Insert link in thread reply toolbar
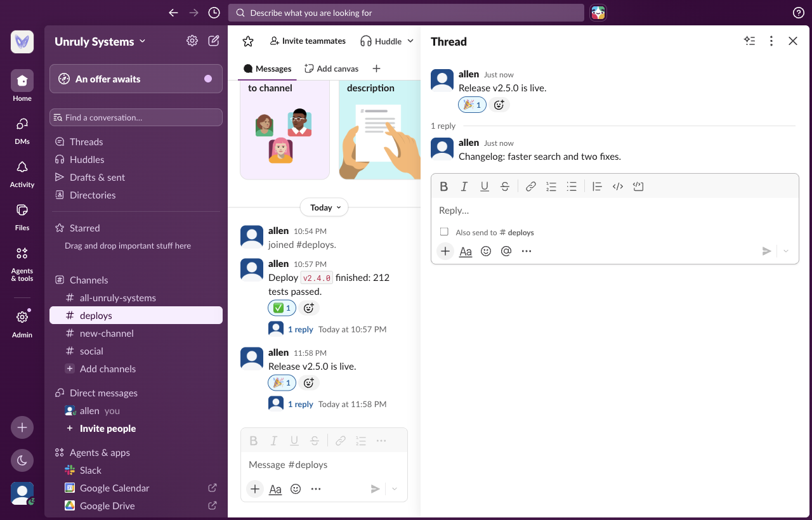 pyautogui.click(x=531, y=186)
